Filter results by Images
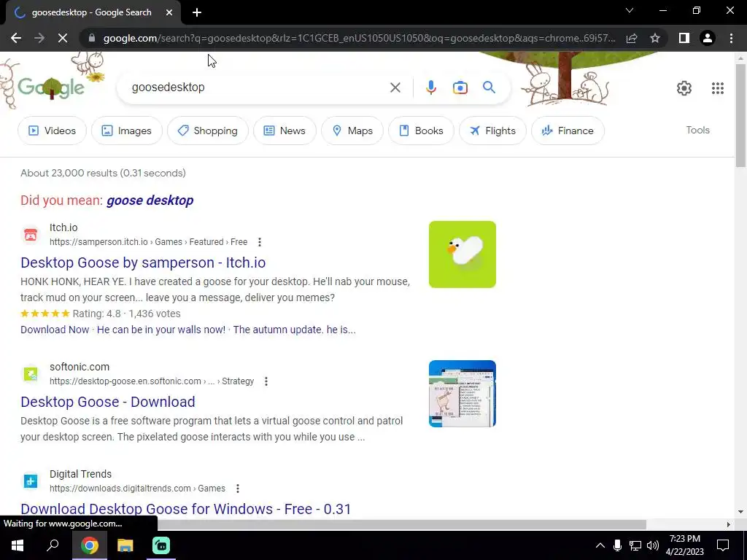Viewport: 747px width, 560px height. click(x=127, y=131)
